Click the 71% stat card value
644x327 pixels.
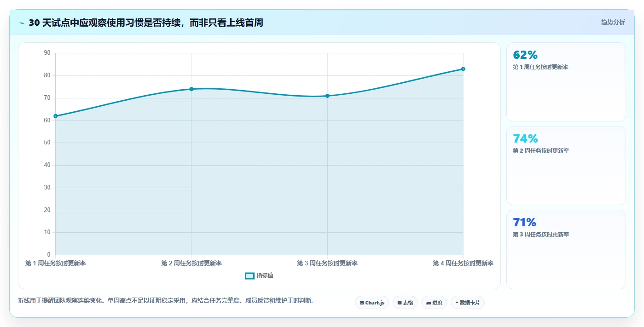tap(525, 222)
